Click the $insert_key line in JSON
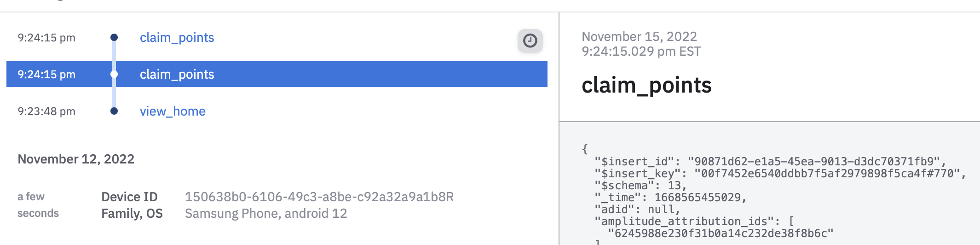 (780, 174)
